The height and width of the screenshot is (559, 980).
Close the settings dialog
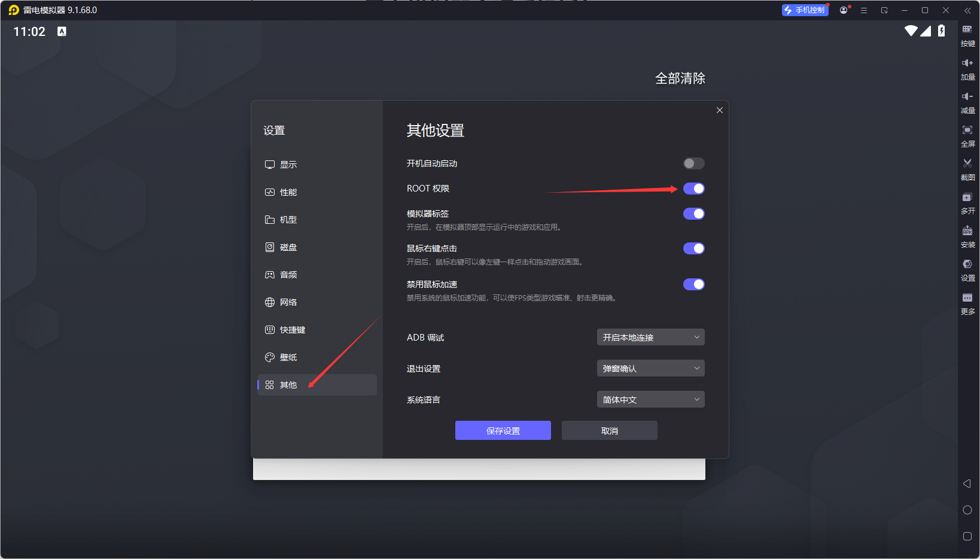click(720, 110)
